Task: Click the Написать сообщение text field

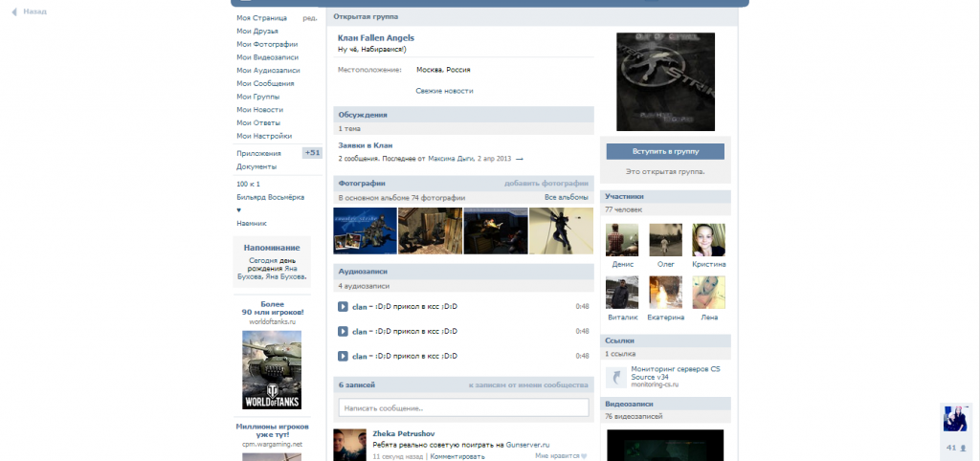Action: point(463,407)
